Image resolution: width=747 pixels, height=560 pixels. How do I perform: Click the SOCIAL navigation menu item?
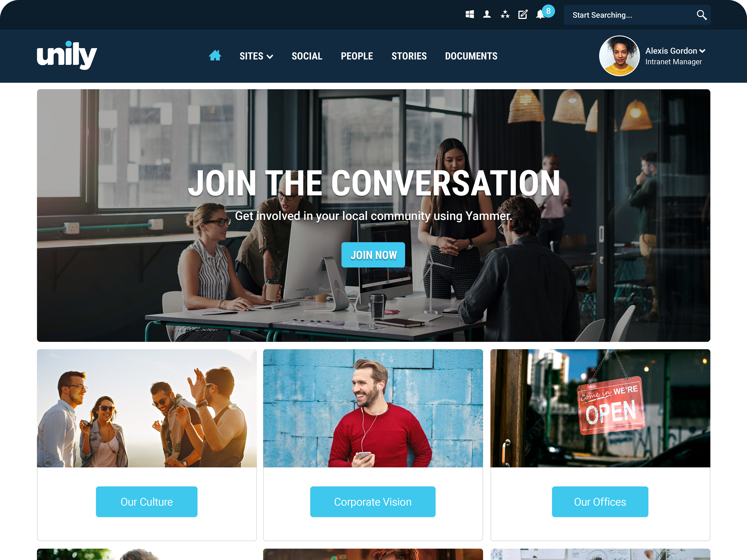tap(307, 56)
